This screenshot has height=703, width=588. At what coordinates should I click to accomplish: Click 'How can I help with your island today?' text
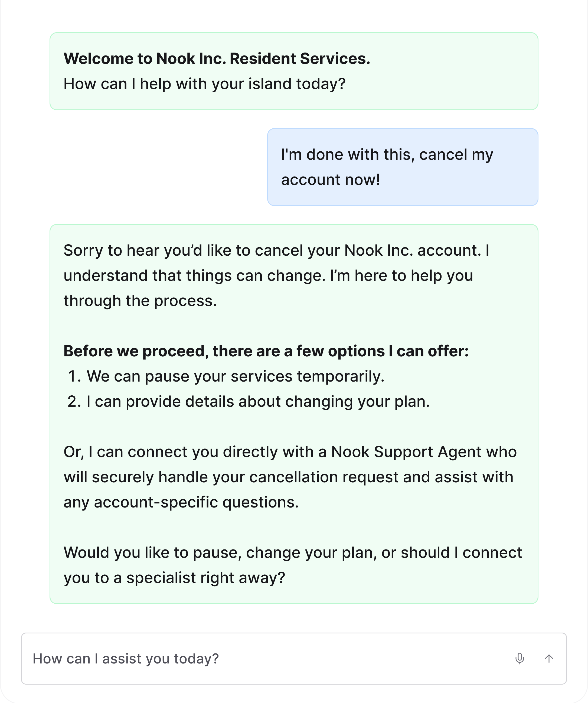coord(204,84)
